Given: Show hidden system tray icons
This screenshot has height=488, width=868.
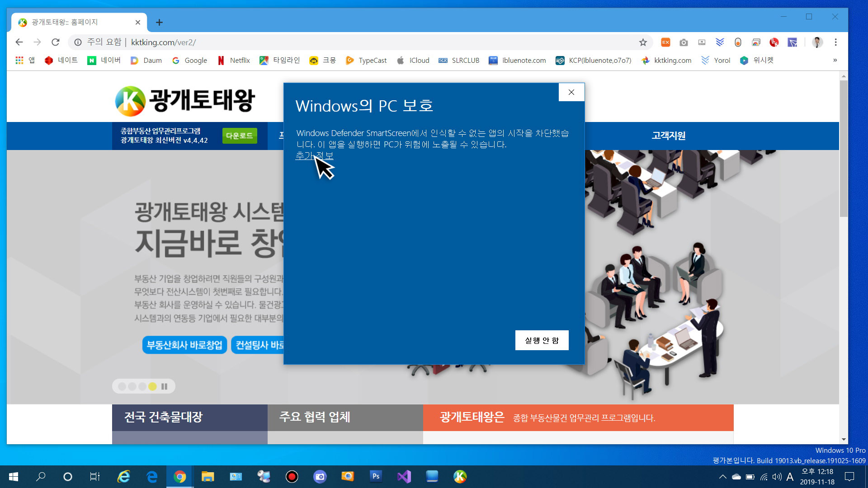Looking at the screenshot, I should coord(722,476).
